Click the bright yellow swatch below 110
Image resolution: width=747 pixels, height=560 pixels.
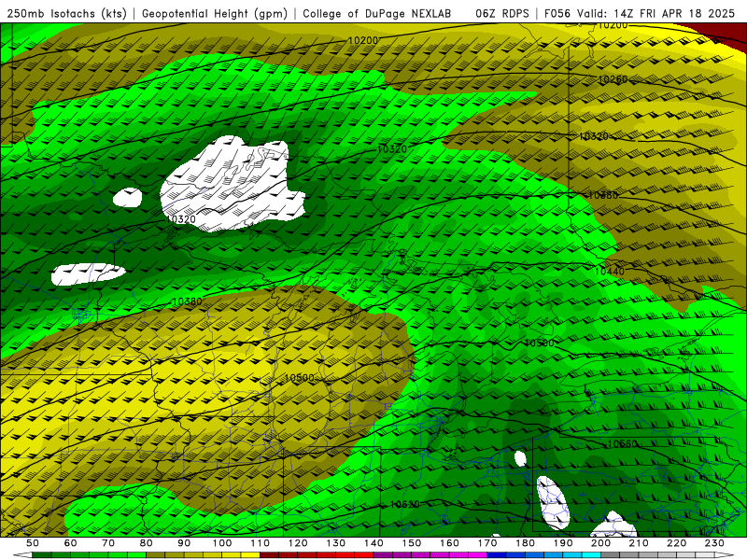click(x=250, y=555)
